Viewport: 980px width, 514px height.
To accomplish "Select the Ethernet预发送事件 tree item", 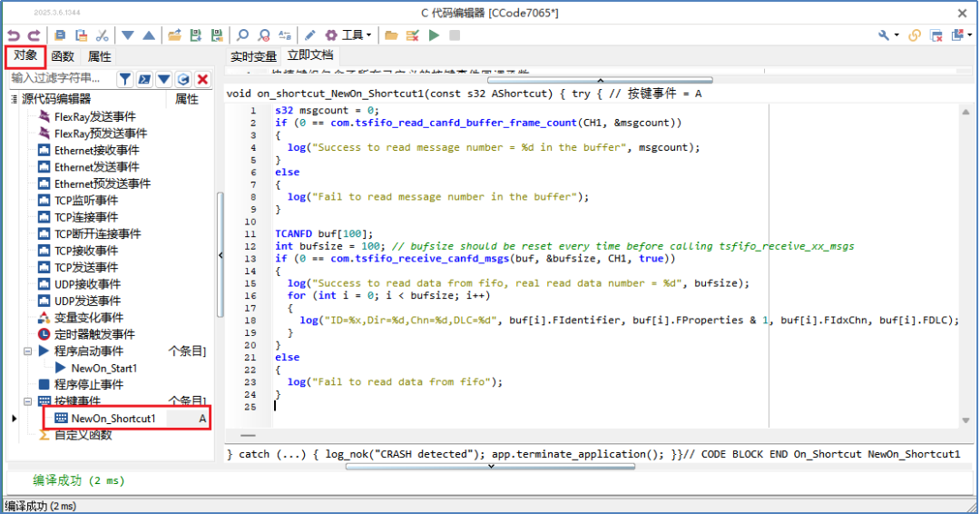I will point(102,183).
